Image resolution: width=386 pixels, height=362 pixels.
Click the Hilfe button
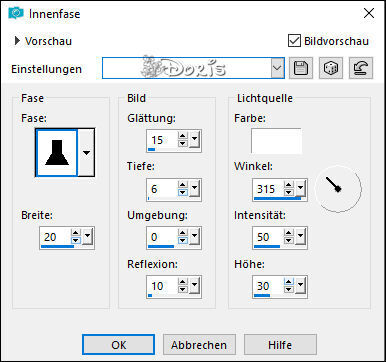click(x=280, y=345)
